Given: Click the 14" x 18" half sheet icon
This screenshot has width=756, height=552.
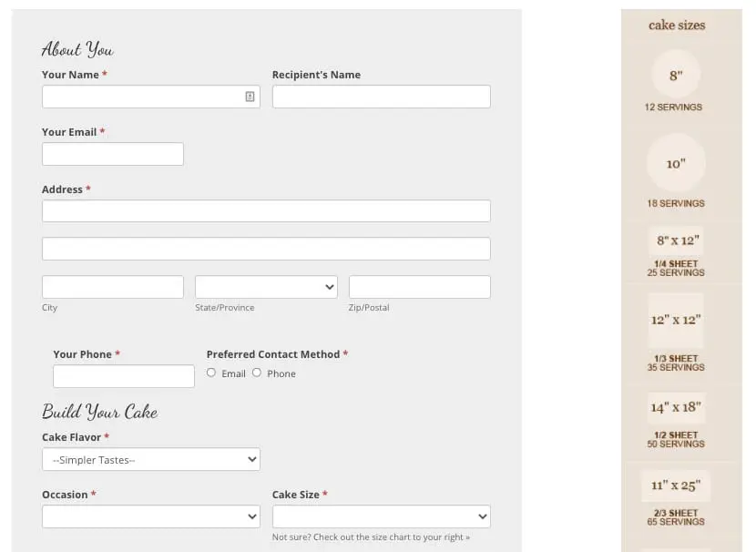Looking at the screenshot, I should click(676, 407).
